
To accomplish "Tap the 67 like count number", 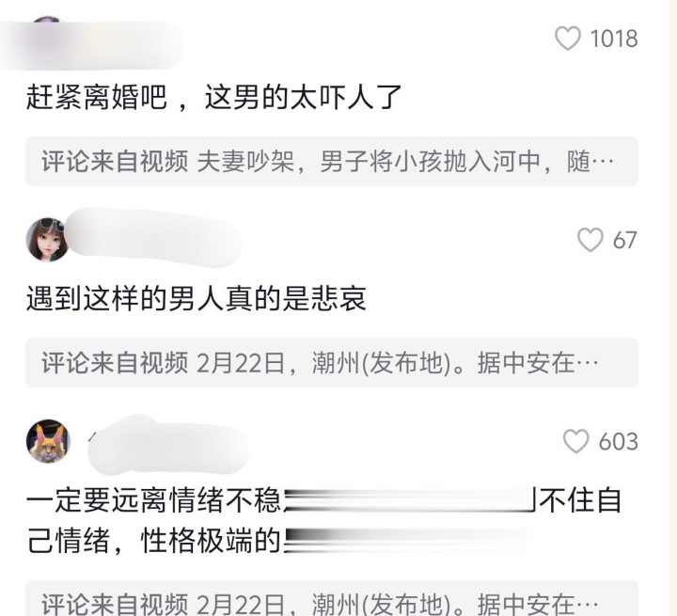I will click(x=624, y=240).
